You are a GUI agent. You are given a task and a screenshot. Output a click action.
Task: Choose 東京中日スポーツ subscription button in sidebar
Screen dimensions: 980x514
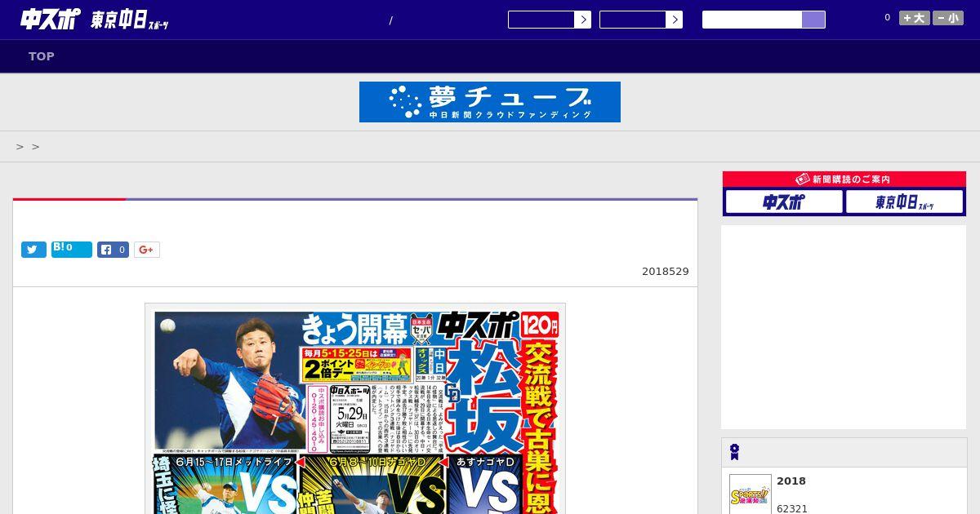tap(904, 202)
